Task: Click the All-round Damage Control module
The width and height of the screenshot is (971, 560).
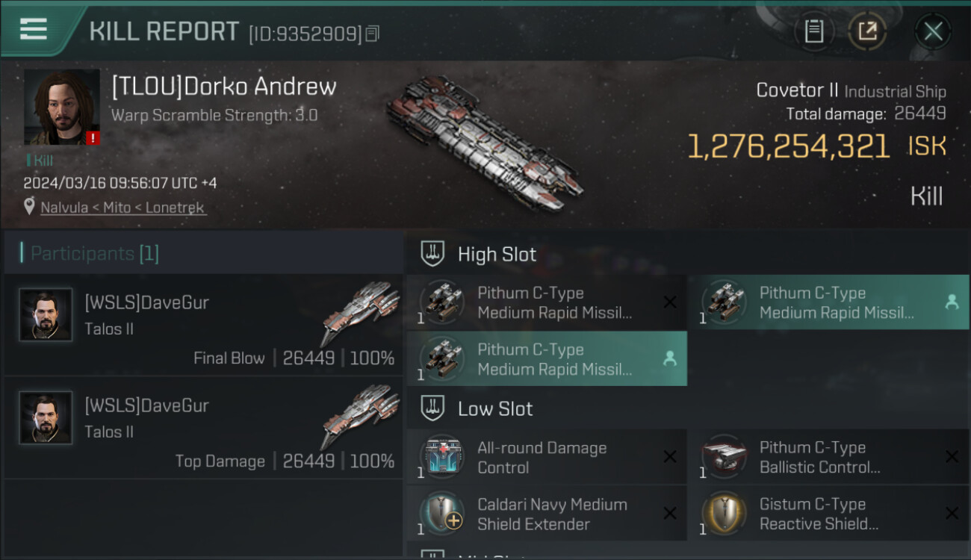Action: point(546,458)
